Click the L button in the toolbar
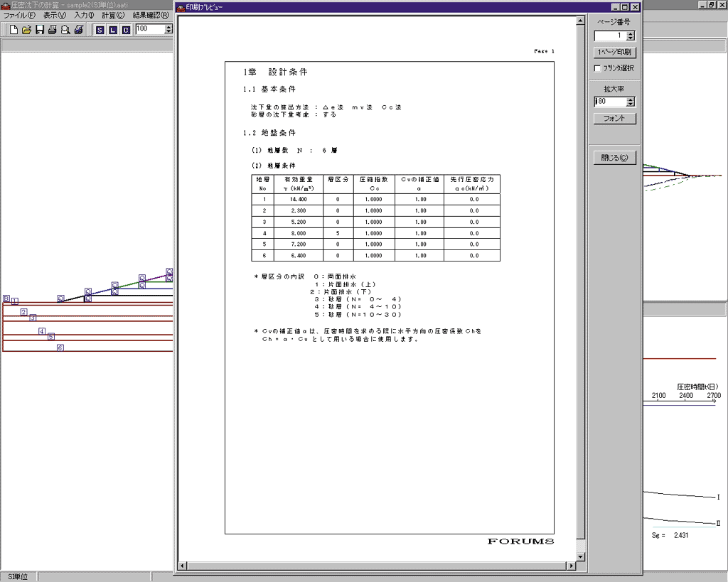This screenshot has width=728, height=582. pos(112,29)
